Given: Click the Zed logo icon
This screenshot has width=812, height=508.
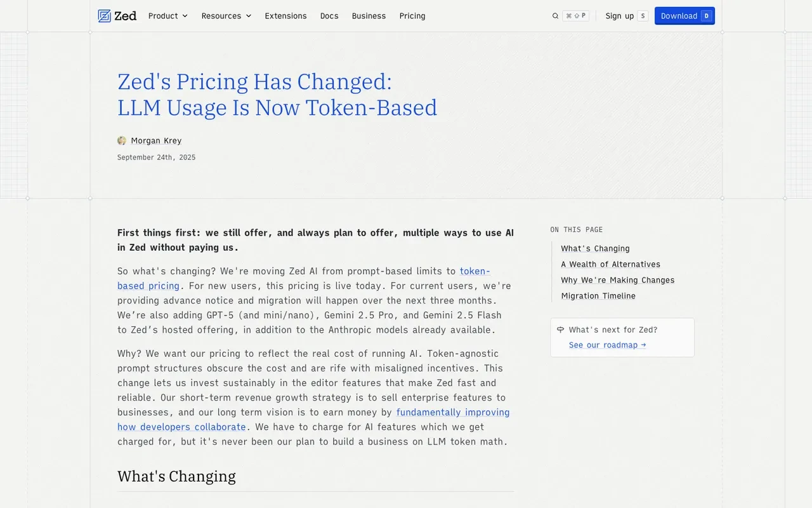Looking at the screenshot, I should [x=105, y=16].
